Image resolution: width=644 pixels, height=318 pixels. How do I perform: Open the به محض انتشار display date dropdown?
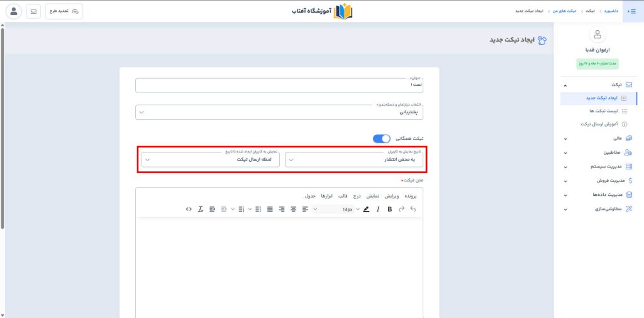[354, 160]
